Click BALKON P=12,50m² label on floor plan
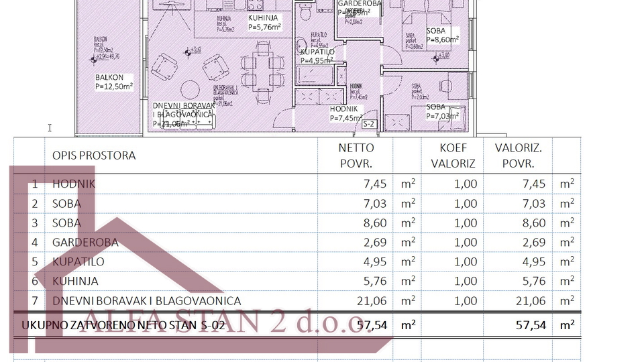Screen dimensions: 644x362 pyautogui.click(x=114, y=82)
